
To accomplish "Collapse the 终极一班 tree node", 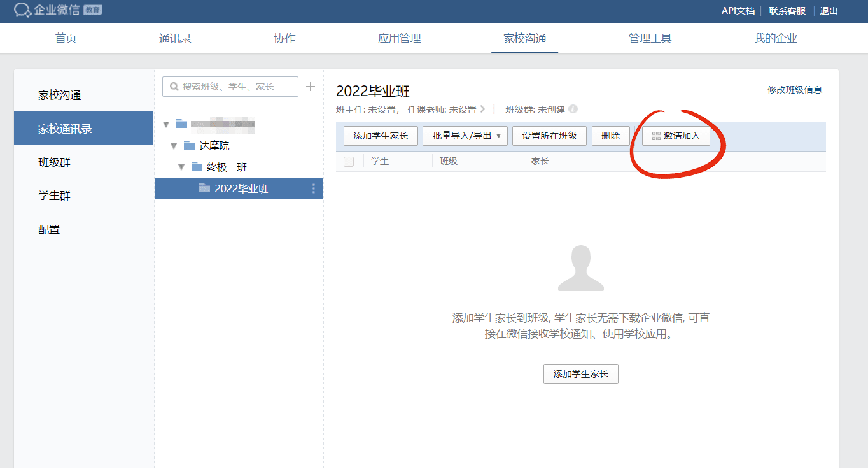I will (181, 167).
